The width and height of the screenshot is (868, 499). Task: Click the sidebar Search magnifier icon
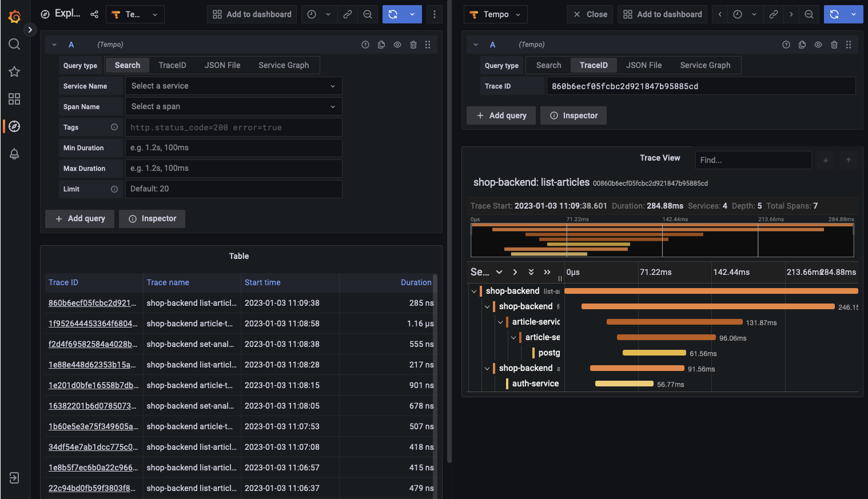point(14,44)
